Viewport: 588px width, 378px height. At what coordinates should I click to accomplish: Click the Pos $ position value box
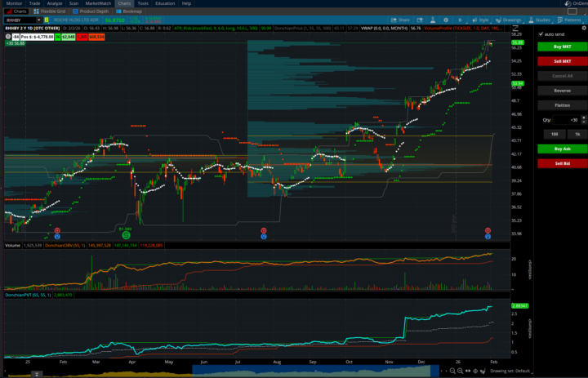pos(37,37)
